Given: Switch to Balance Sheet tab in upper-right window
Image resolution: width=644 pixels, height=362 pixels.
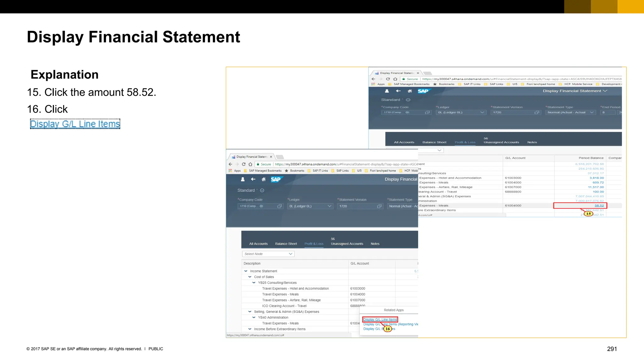Looking at the screenshot, I should [434, 142].
